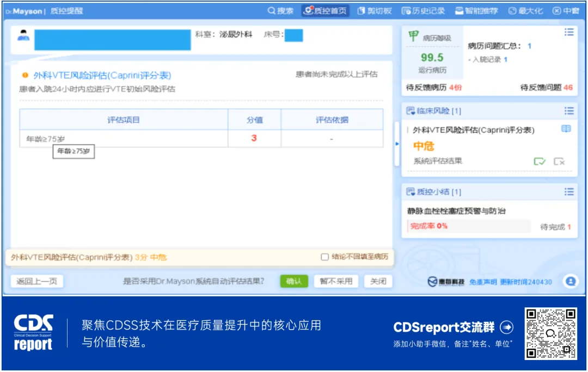Open the 临床风险 panel hamburger menu
588x372 pixels.
click(569, 111)
